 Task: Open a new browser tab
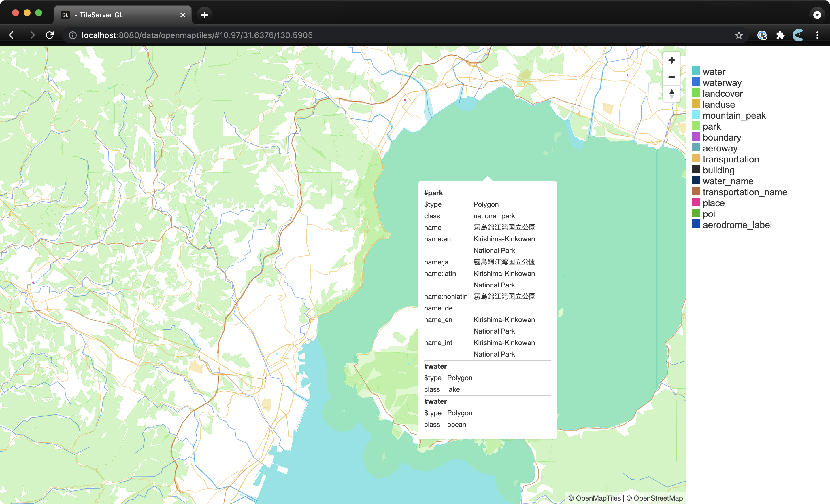(x=204, y=15)
